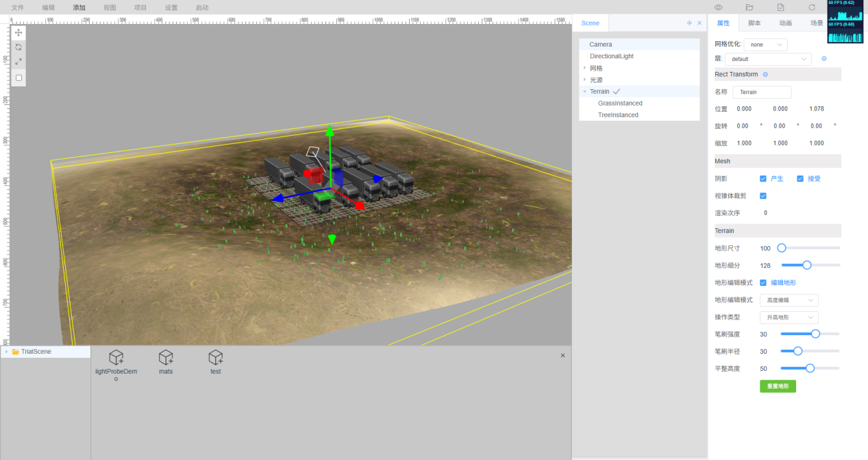Uncheck the 编辑地形 terrain edit checkbox
The height and width of the screenshot is (460, 868).
763,282
